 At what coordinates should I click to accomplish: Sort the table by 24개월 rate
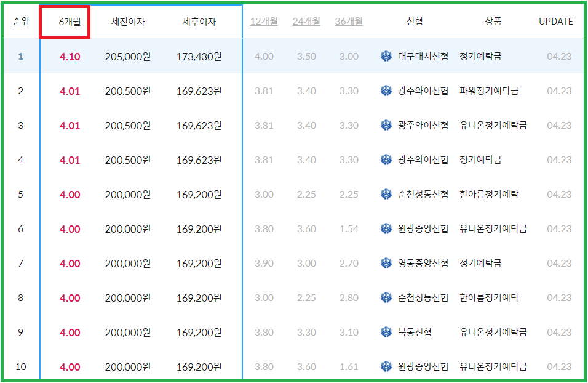pyautogui.click(x=307, y=20)
